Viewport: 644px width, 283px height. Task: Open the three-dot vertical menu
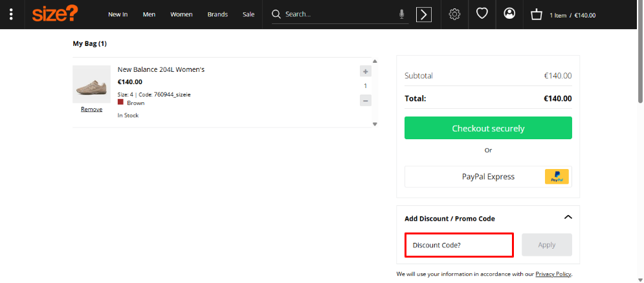click(x=11, y=14)
